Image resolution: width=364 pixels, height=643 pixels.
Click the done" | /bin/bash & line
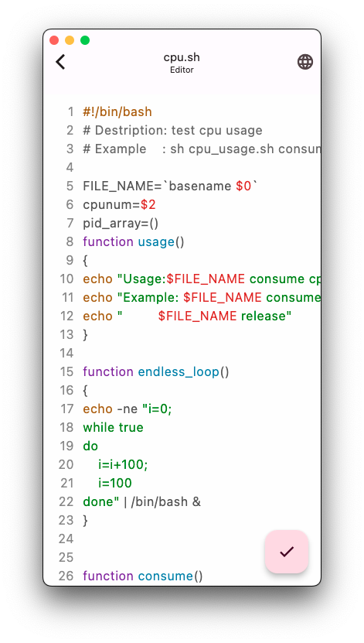click(x=141, y=501)
